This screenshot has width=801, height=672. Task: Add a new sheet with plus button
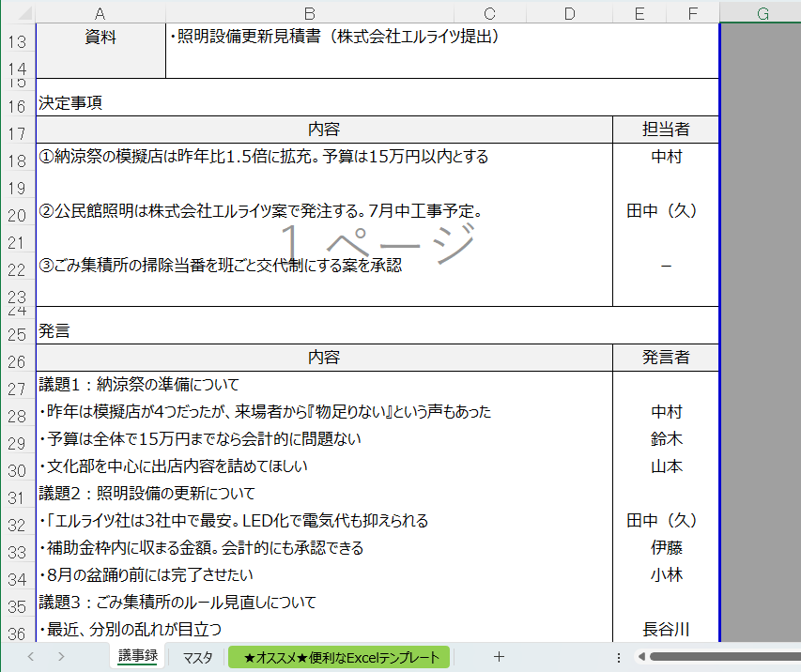[x=499, y=657]
